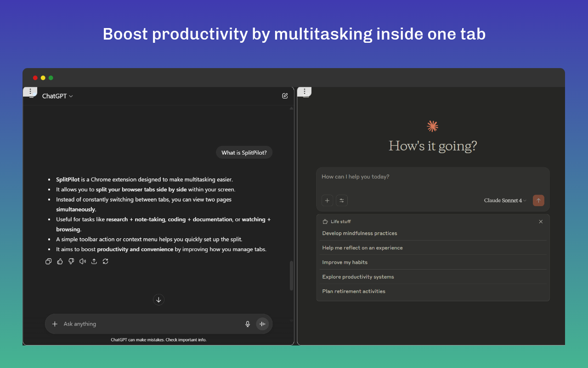Open the left pane three-dot menu
588x368 pixels.
pos(30,92)
